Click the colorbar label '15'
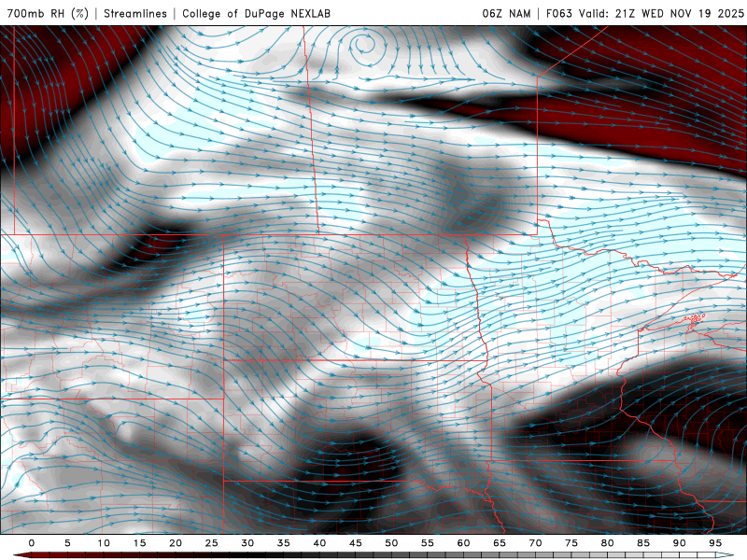The image size is (747, 560). pyautogui.click(x=139, y=543)
